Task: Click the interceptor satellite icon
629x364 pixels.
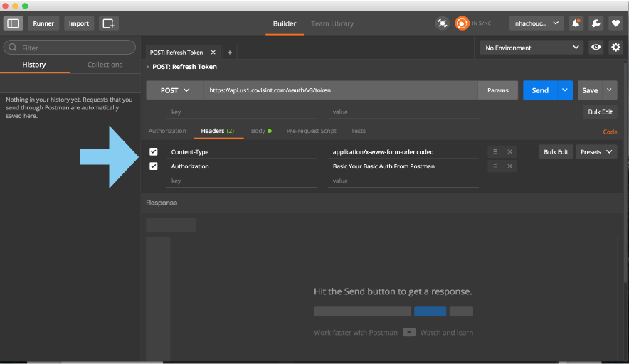Action: pyautogui.click(x=443, y=23)
